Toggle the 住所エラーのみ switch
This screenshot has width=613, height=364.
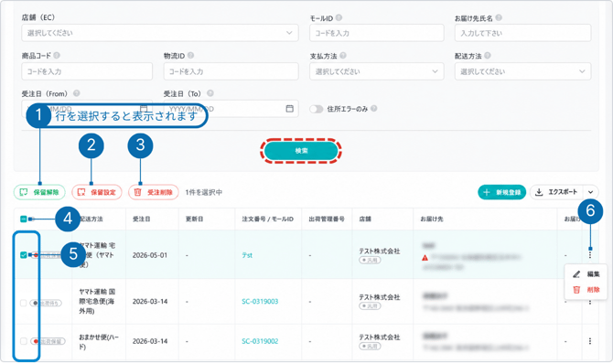pos(317,109)
